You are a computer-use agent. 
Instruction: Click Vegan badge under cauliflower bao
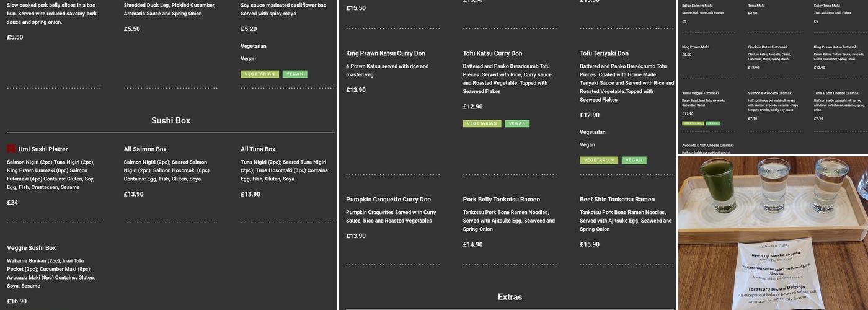pos(295,74)
